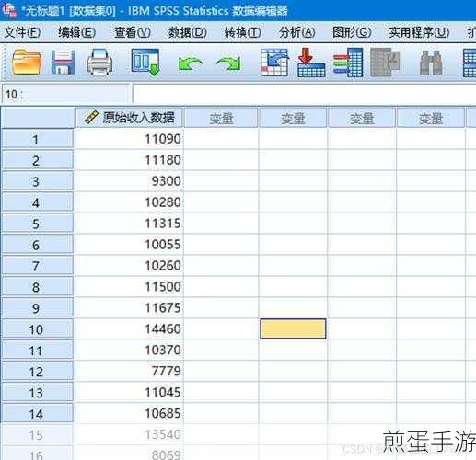
Task: Select row header 12
Action: 38,372
